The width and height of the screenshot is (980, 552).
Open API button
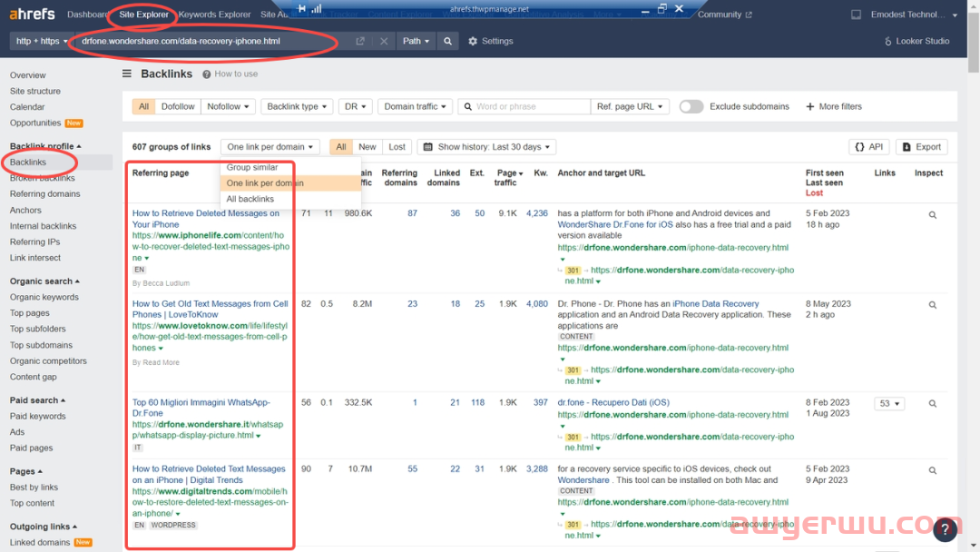[x=868, y=147]
